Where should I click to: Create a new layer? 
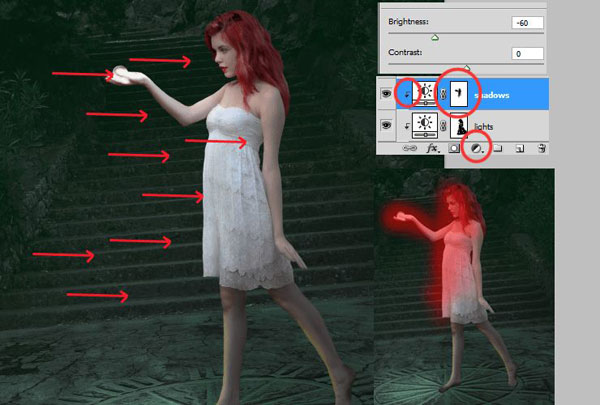pos(520,148)
